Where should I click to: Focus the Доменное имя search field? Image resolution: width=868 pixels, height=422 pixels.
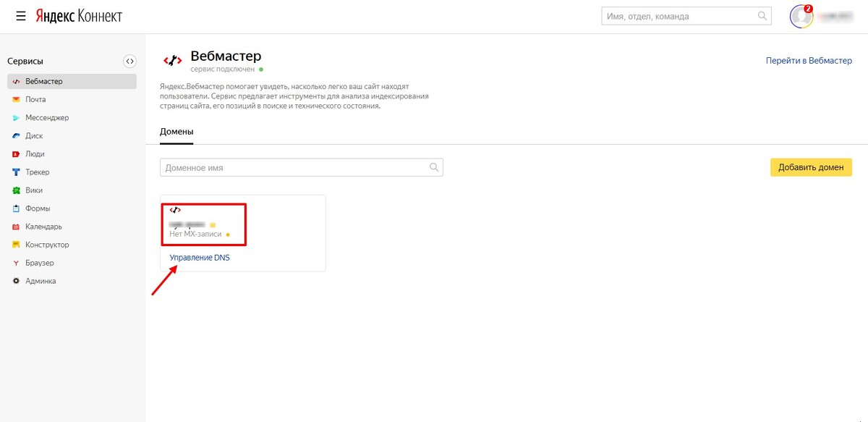tap(301, 167)
